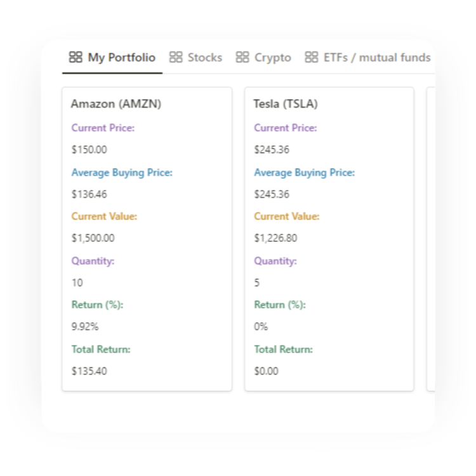Click Tesla's return percentage 0%
This screenshot has width=476, height=476.
point(261,327)
